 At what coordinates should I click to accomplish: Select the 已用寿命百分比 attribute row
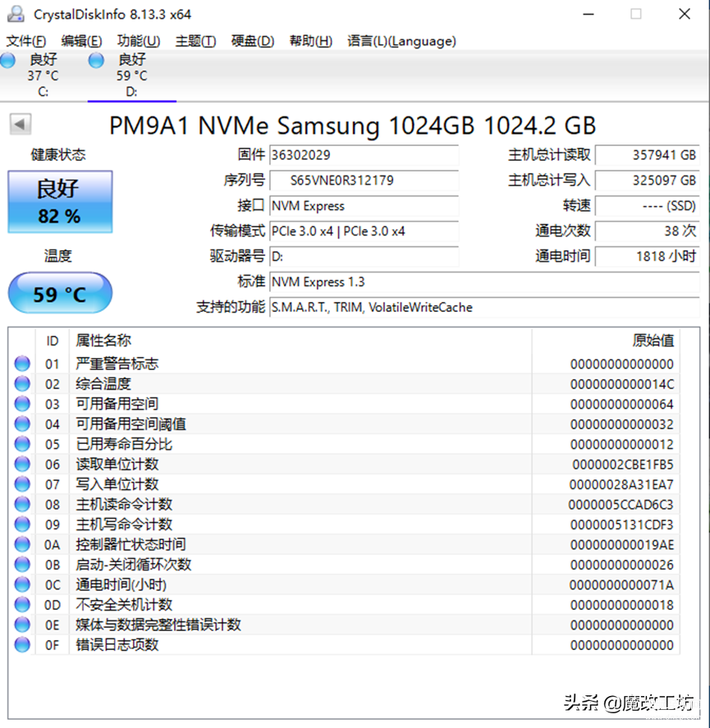pos(344,444)
